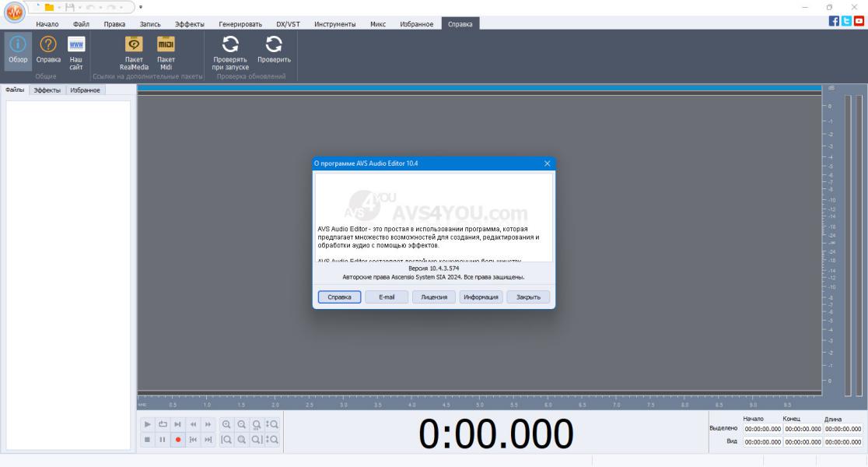Select the Эффекты side panel tab

47,90
